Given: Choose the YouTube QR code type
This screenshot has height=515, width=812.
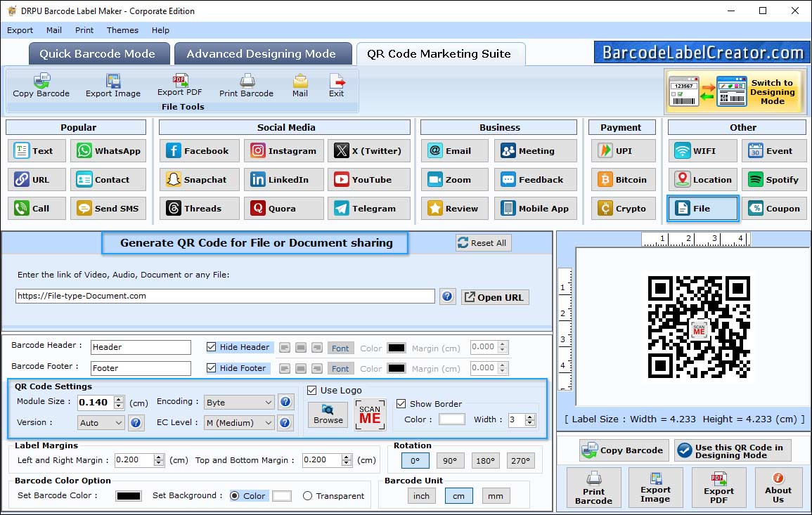Looking at the screenshot, I should [x=368, y=180].
